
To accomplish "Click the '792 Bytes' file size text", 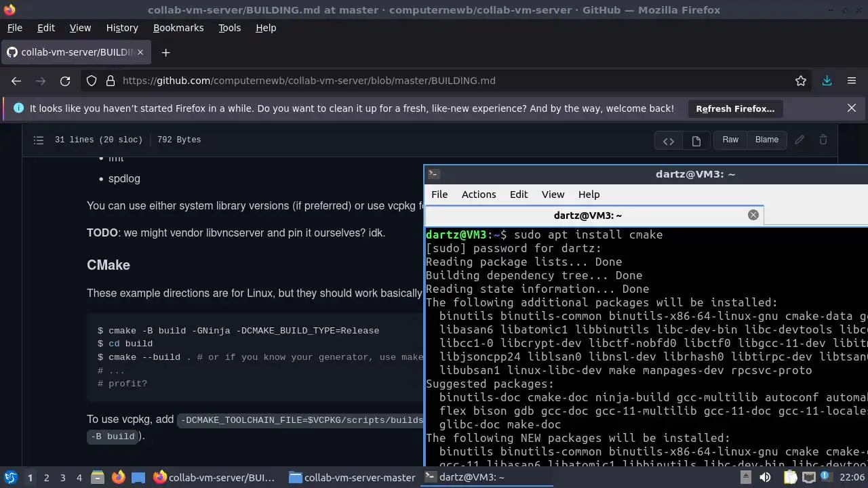I will tap(179, 140).
